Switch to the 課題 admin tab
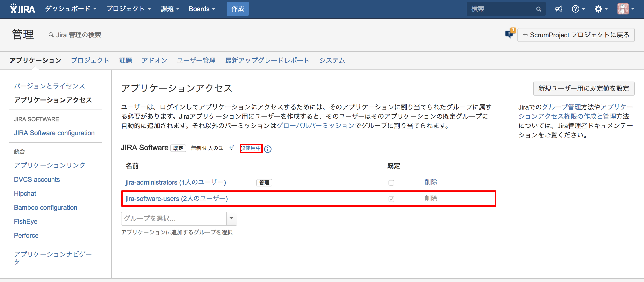The height and width of the screenshot is (282, 644). point(125,60)
